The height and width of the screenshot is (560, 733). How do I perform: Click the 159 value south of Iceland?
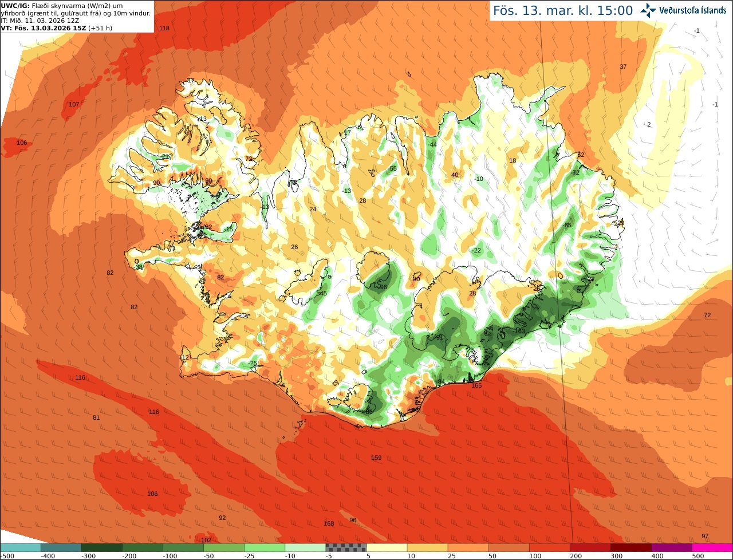pos(376,458)
